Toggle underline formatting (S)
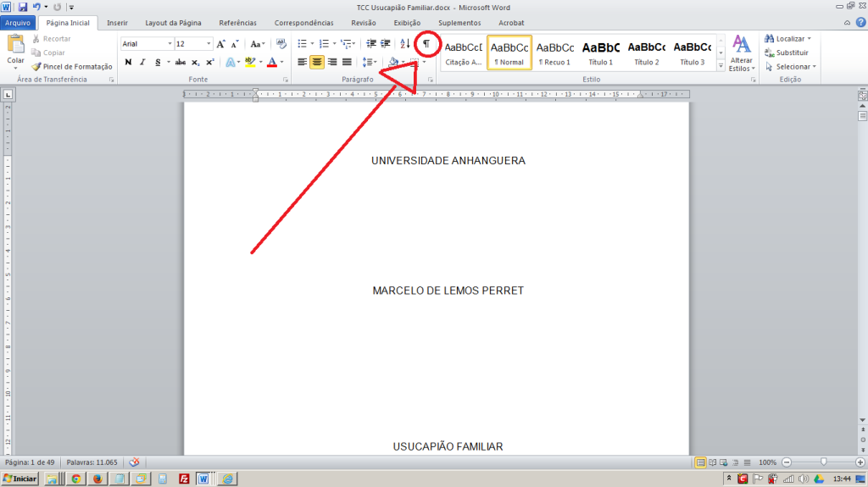This screenshot has height=487, width=868. [158, 62]
